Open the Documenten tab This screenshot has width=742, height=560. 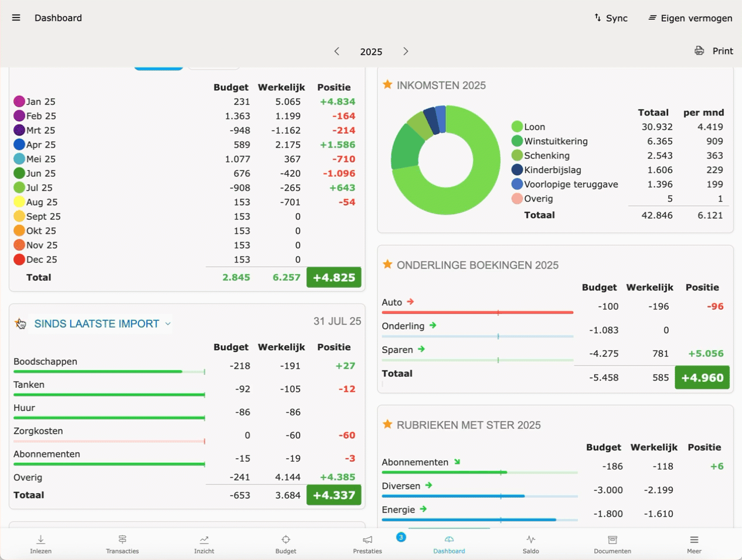tap(612, 543)
